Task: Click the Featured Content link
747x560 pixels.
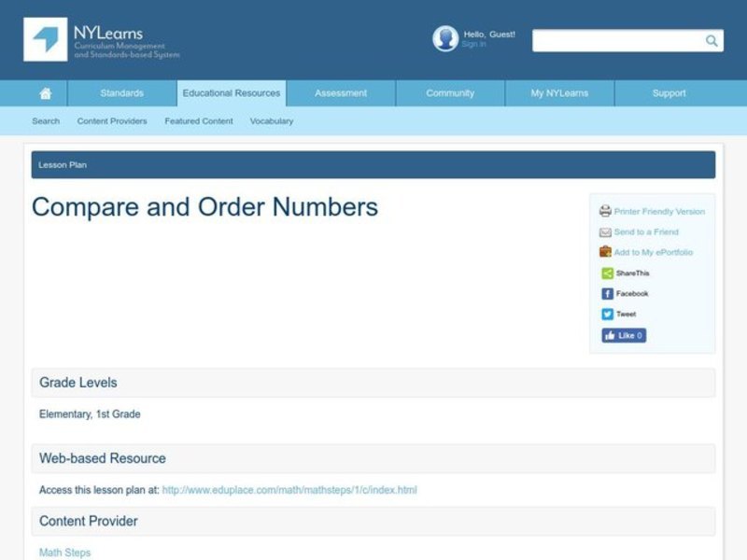Action: tap(198, 120)
